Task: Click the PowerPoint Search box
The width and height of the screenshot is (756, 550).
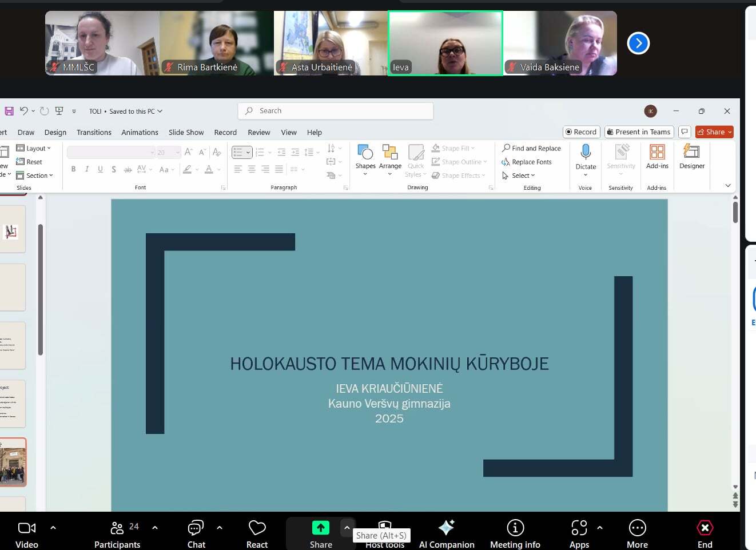Action: coord(336,111)
